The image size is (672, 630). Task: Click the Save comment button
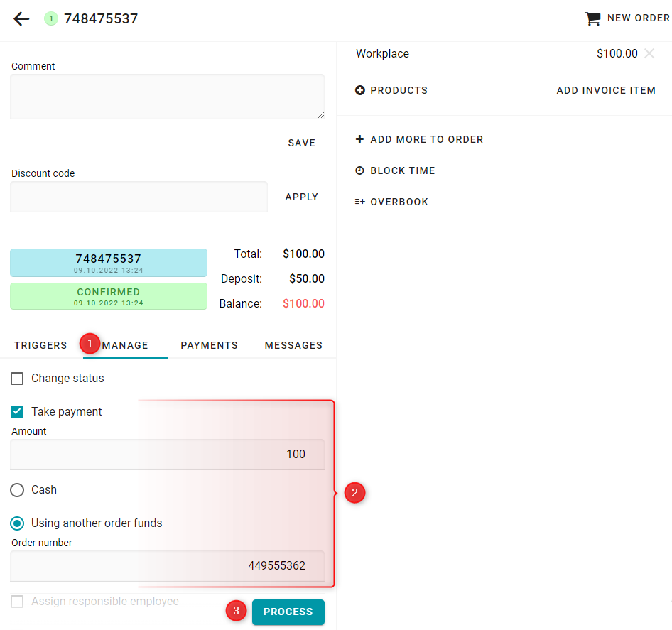302,143
